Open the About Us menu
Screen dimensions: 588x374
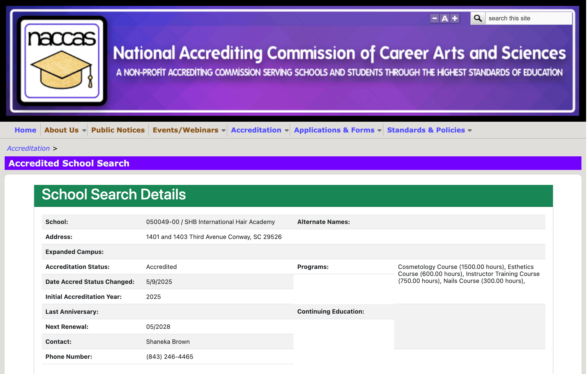(x=62, y=130)
